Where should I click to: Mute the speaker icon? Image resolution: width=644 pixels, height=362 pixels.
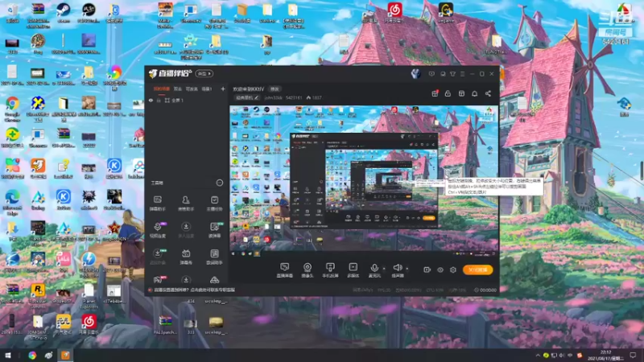tap(397, 268)
